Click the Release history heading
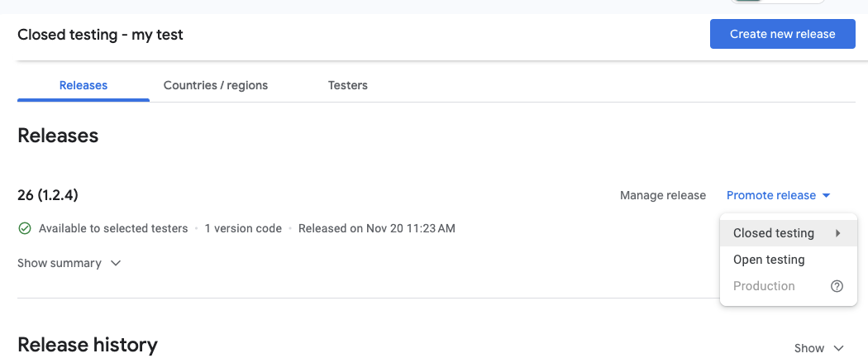This screenshot has height=363, width=868. pyautogui.click(x=88, y=344)
